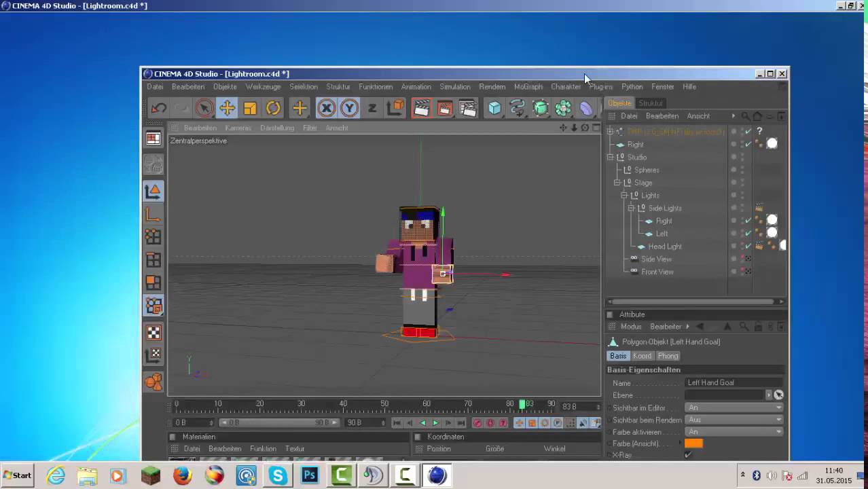This screenshot has width=868, height=489.
Task: Click the Make Editable icon in left palette
Action: point(153,164)
